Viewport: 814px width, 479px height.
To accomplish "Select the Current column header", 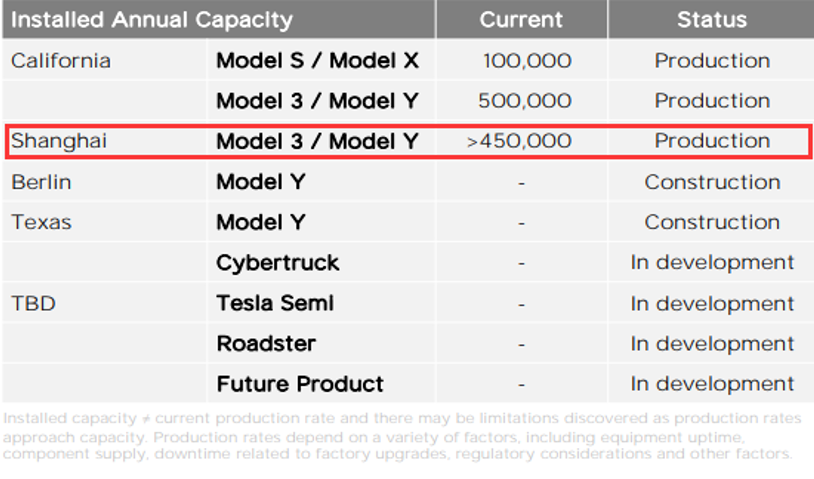I will click(521, 20).
